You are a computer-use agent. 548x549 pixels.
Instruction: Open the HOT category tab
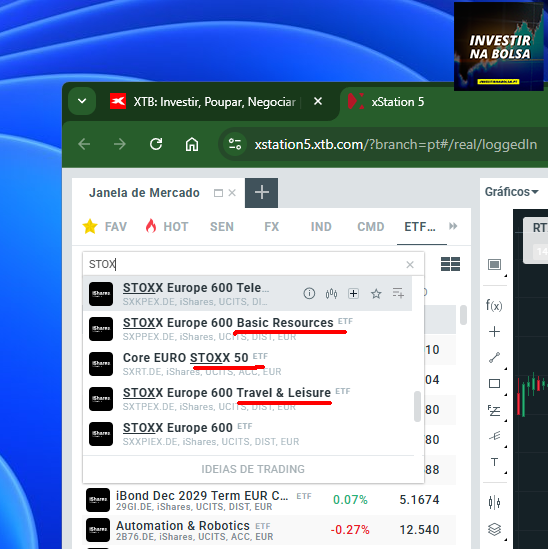(x=167, y=227)
